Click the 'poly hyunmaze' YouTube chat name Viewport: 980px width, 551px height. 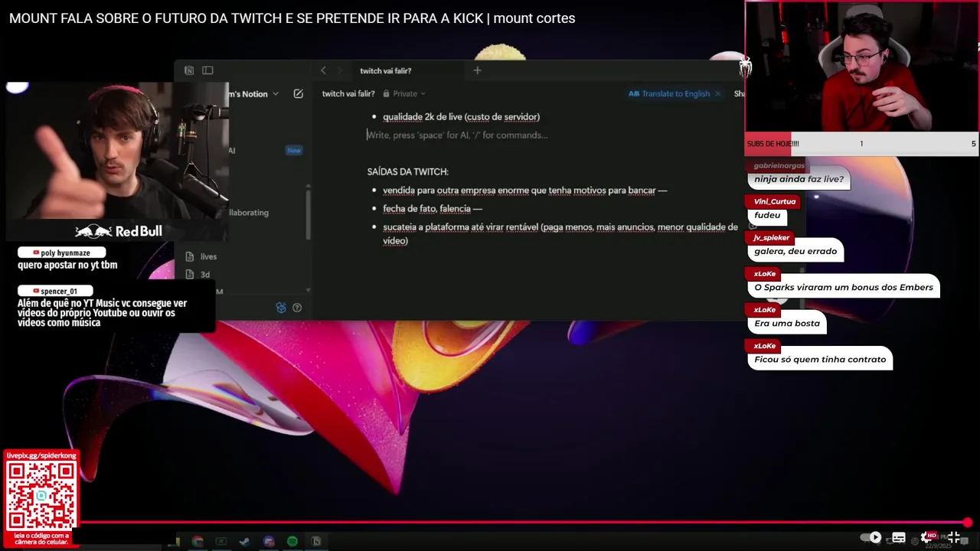pyautogui.click(x=61, y=253)
